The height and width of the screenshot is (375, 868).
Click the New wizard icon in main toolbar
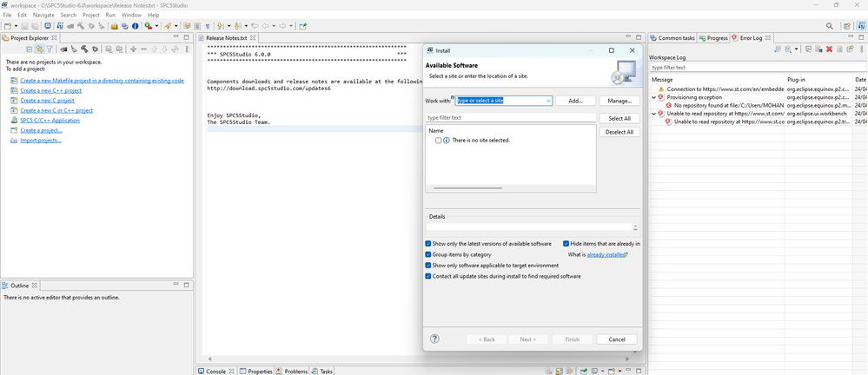(8, 26)
